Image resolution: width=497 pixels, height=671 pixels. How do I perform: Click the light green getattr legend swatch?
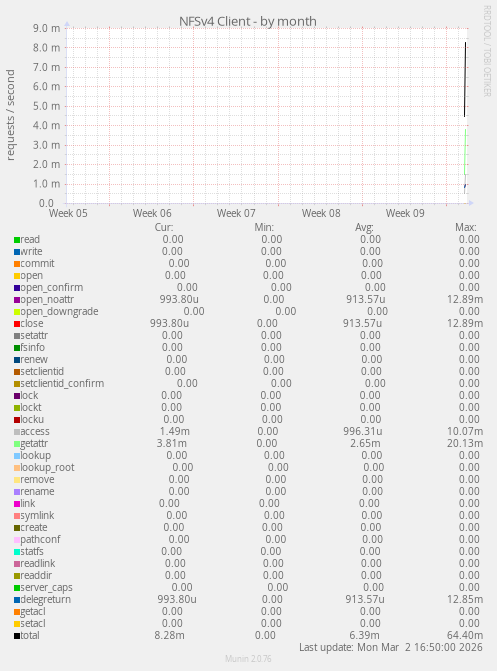pos(17,444)
